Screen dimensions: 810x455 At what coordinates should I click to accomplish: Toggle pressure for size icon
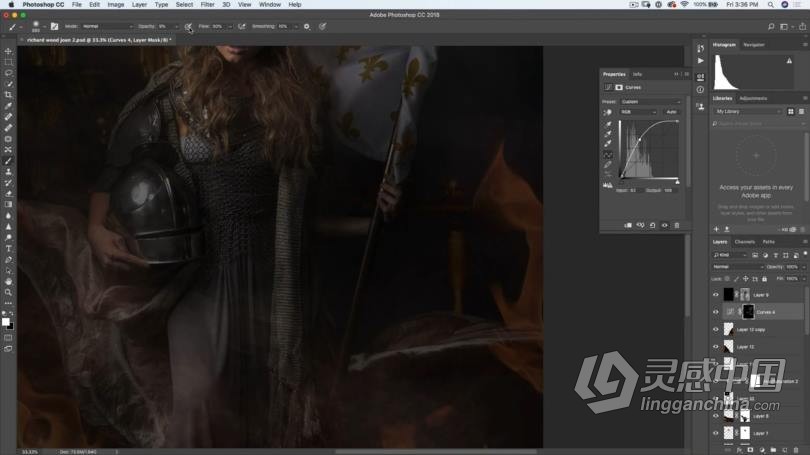pos(322,26)
